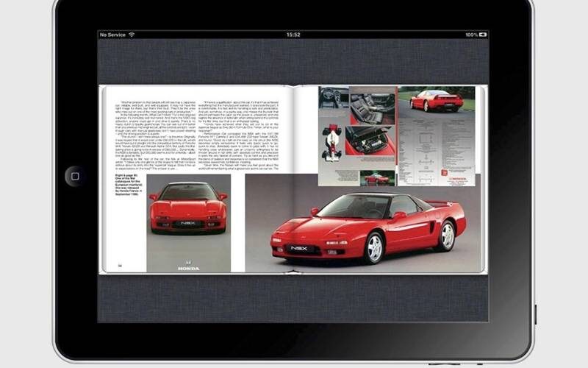Tap the bold photo caption on left page

pos(129,185)
